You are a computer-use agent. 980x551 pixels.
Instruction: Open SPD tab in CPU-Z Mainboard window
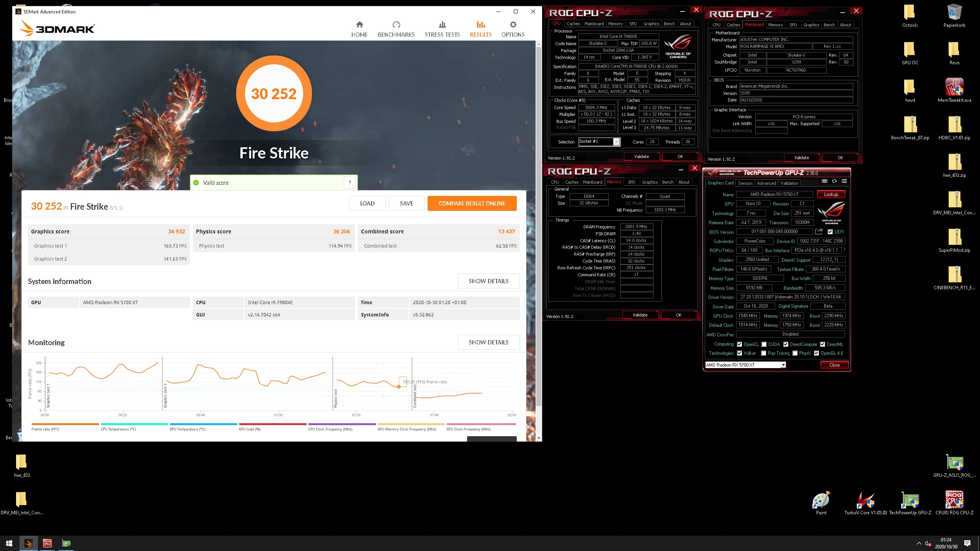[793, 25]
